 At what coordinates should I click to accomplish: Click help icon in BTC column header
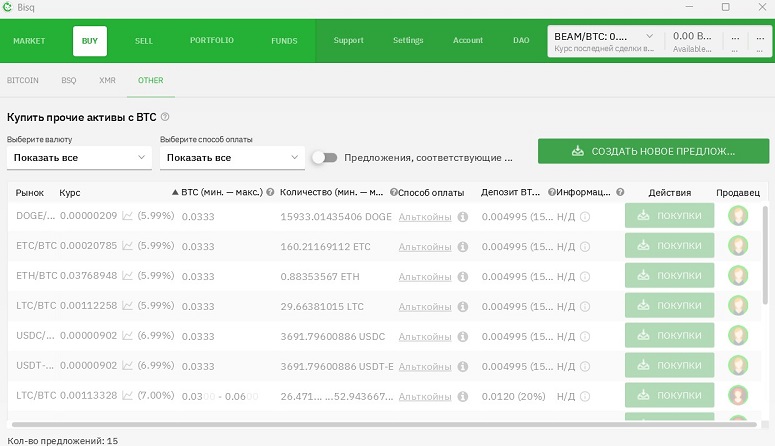[270, 192]
